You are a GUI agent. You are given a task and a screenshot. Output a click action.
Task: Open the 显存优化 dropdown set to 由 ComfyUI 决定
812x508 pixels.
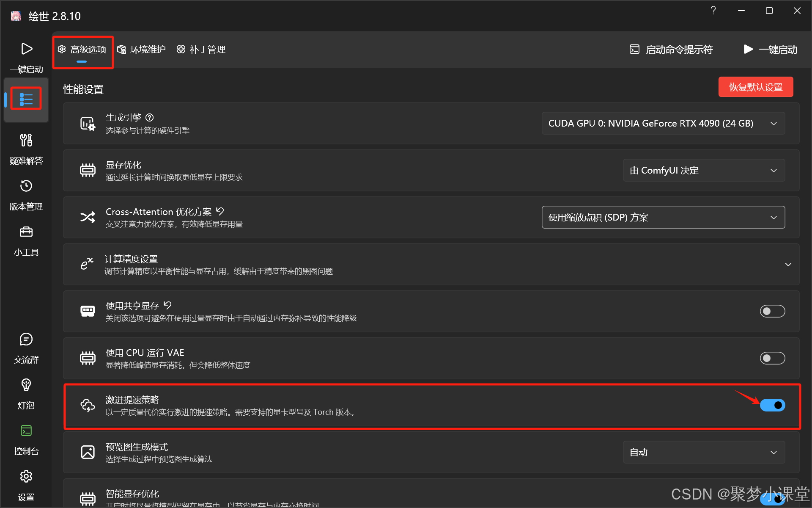coord(704,170)
